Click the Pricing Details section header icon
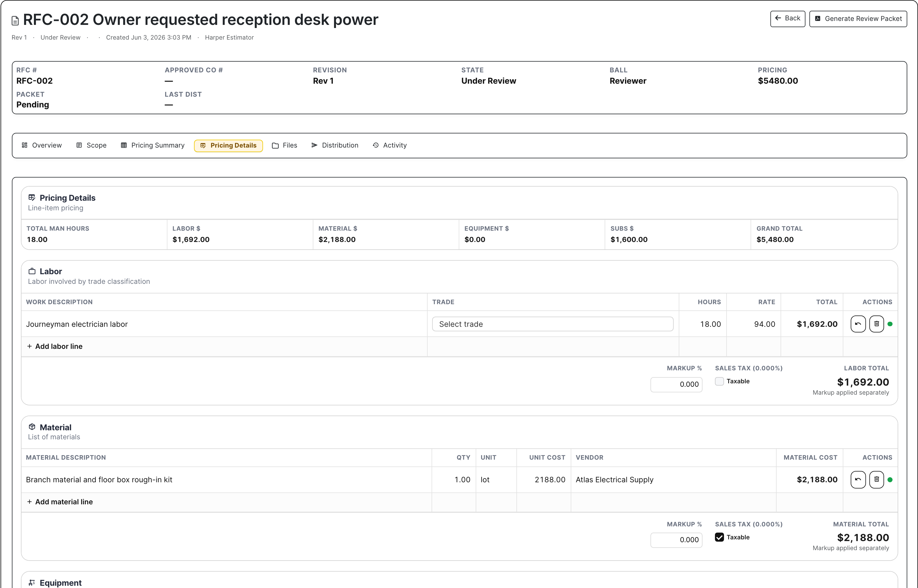 click(x=32, y=198)
